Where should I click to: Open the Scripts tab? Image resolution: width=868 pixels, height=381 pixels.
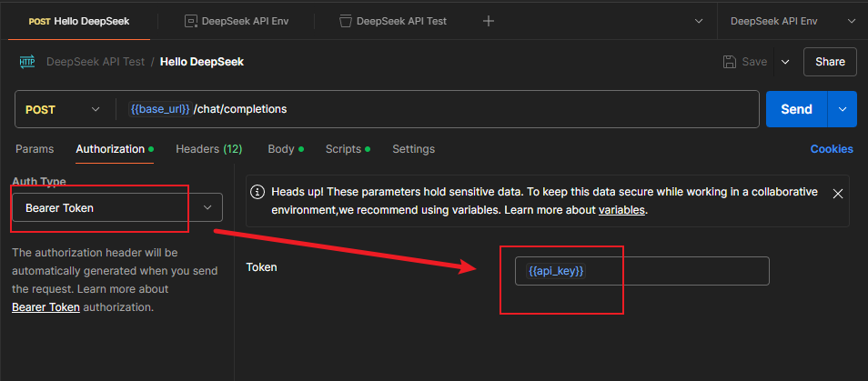point(348,149)
